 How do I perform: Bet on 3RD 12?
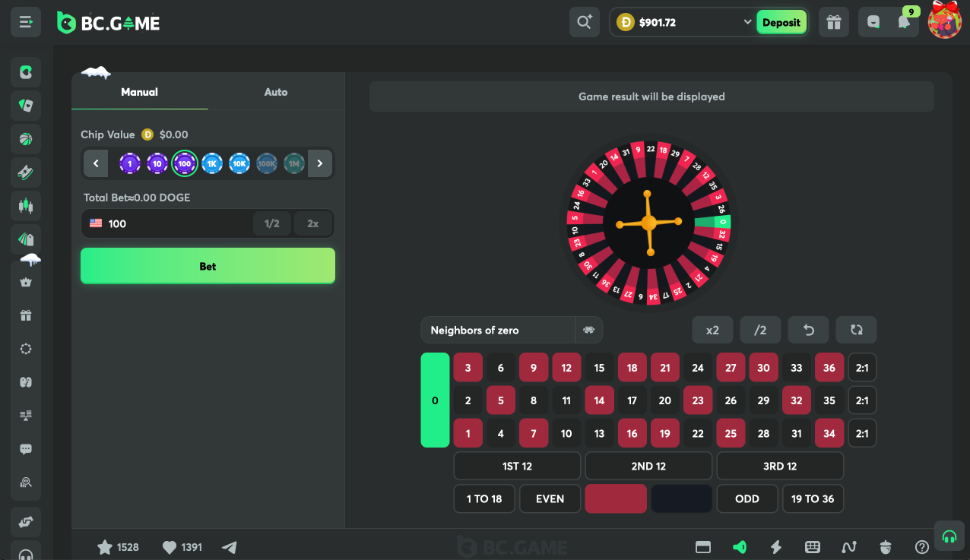pyautogui.click(x=780, y=467)
